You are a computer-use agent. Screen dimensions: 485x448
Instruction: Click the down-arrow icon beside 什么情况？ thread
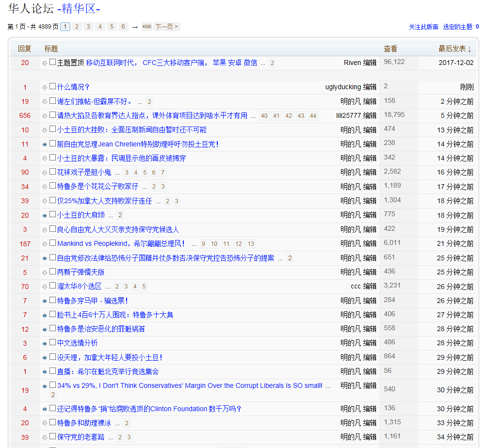(x=45, y=87)
